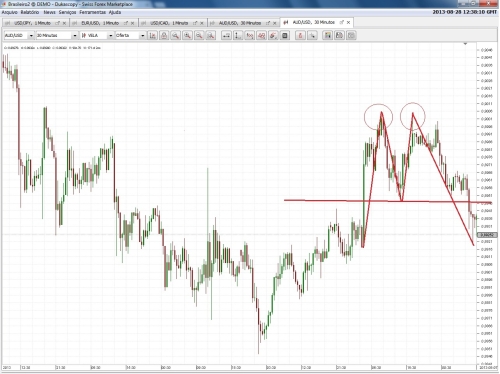Detach the active AUD/USD chart tab
Screen dimensions: 500x374
point(341,22)
